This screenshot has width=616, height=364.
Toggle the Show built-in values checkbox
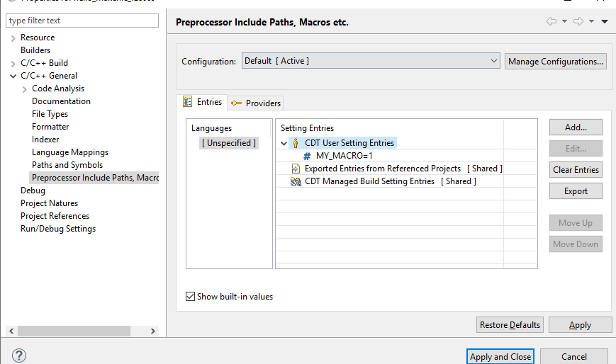point(190,297)
